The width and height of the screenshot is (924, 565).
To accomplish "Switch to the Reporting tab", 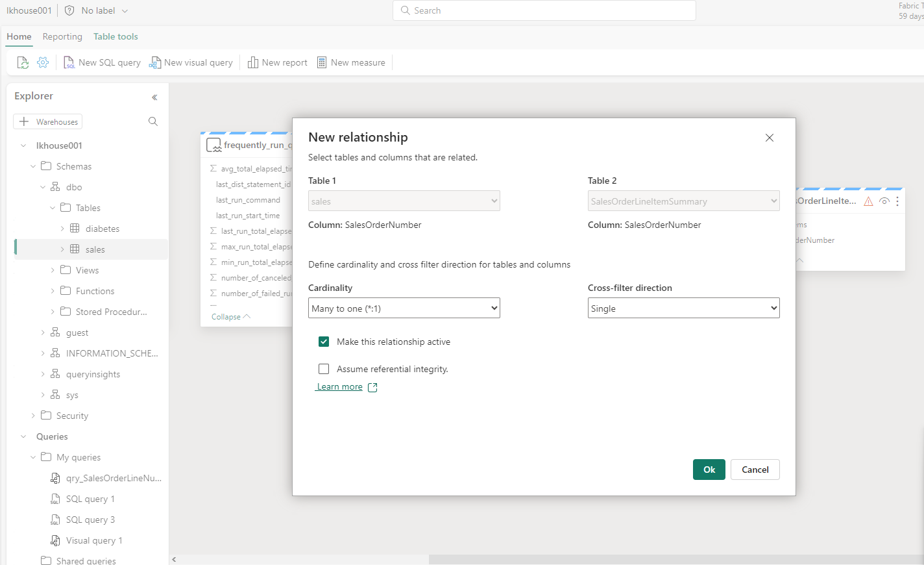I will tap(62, 36).
